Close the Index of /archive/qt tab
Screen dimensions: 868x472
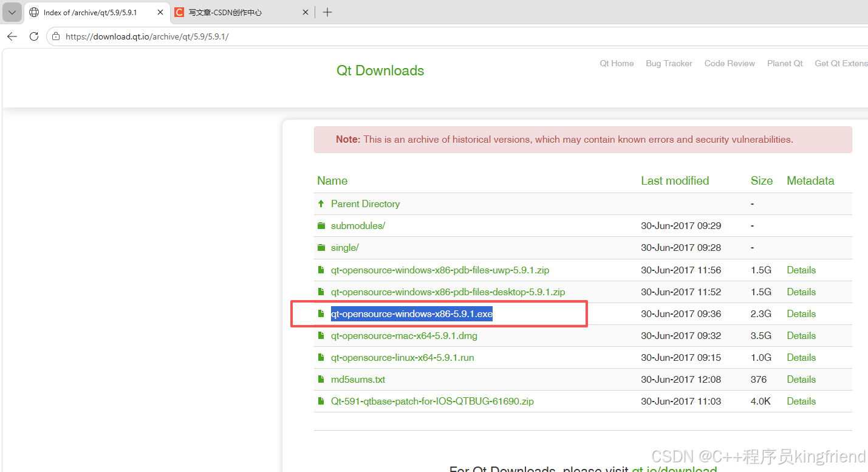(x=160, y=12)
